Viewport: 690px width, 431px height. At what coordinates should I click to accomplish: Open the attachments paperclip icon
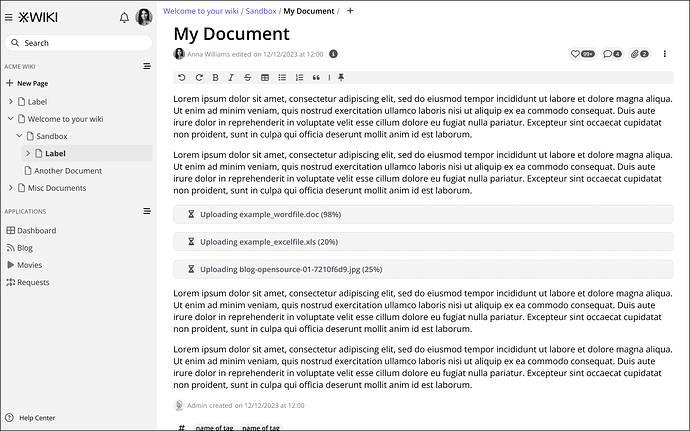tap(639, 53)
